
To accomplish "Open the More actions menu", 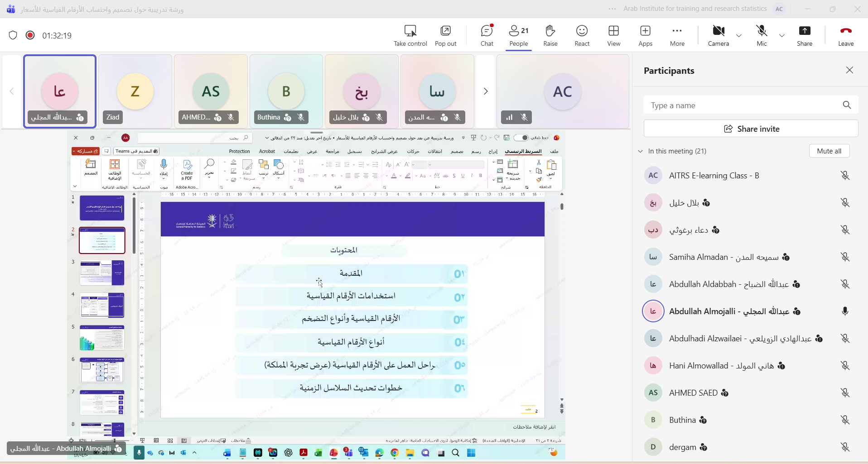I will [x=677, y=35].
